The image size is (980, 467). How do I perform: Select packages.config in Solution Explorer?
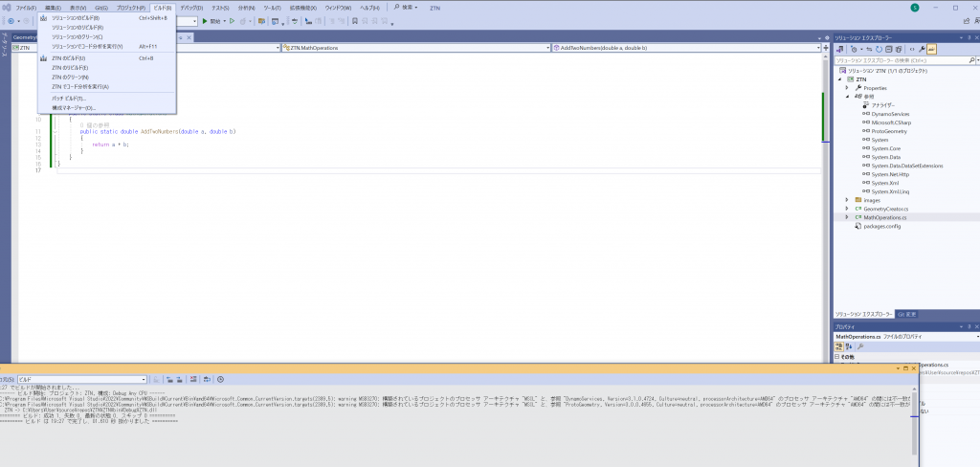(882, 226)
